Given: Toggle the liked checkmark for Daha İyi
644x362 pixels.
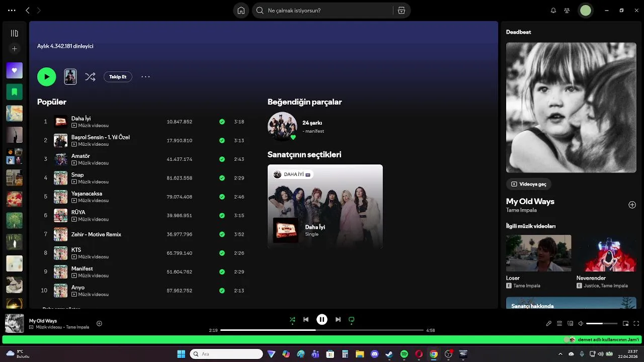Looking at the screenshot, I should click(x=222, y=122).
